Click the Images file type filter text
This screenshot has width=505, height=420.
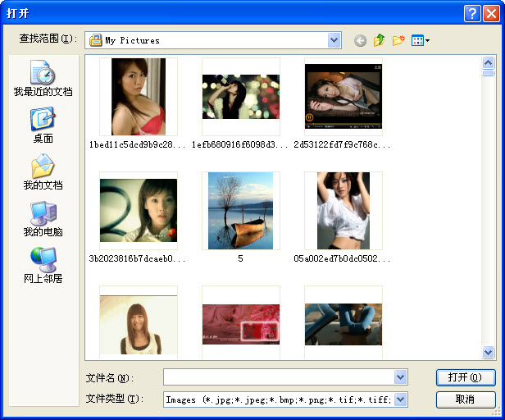point(278,400)
